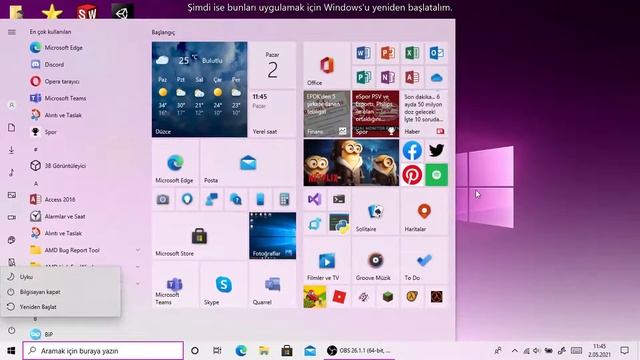Open the taskbar clock showing 11:45
The width and height of the screenshot is (640, 360).
[x=599, y=351]
